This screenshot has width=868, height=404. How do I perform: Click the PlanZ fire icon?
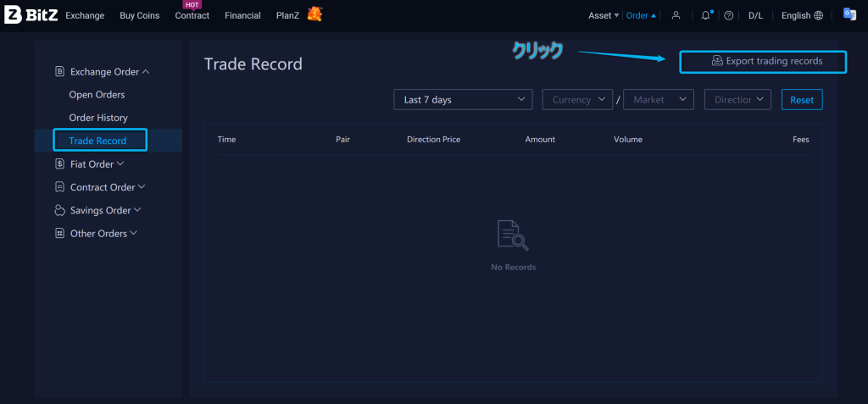pyautogui.click(x=314, y=14)
